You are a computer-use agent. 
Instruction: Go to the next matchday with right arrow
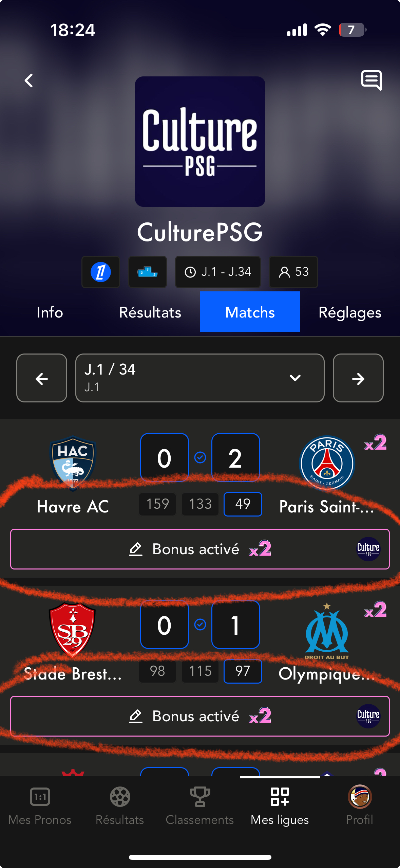coord(358,378)
